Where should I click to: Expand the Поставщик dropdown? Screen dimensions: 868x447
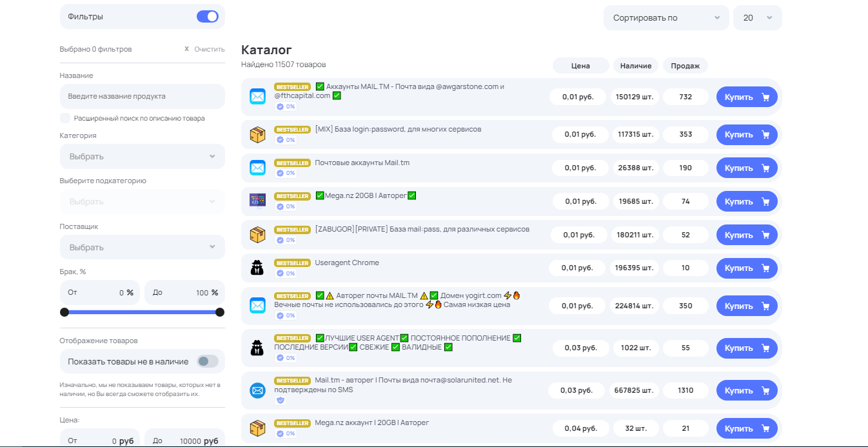pos(143,247)
